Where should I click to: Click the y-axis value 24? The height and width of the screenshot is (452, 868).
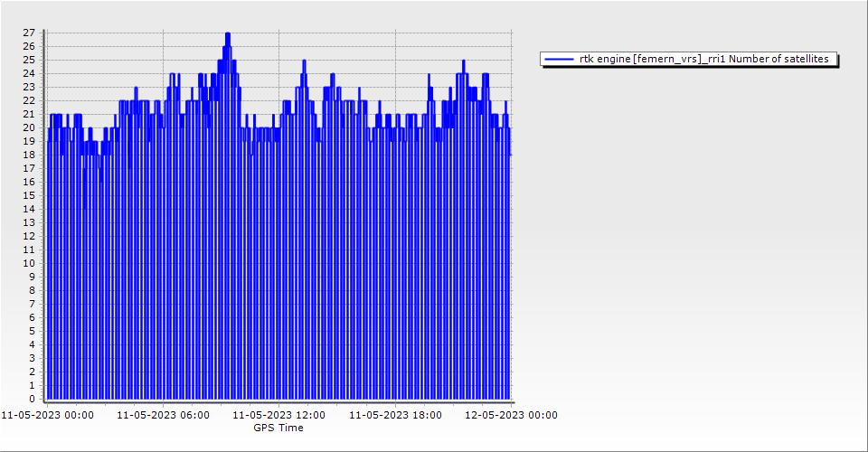[x=30, y=73]
